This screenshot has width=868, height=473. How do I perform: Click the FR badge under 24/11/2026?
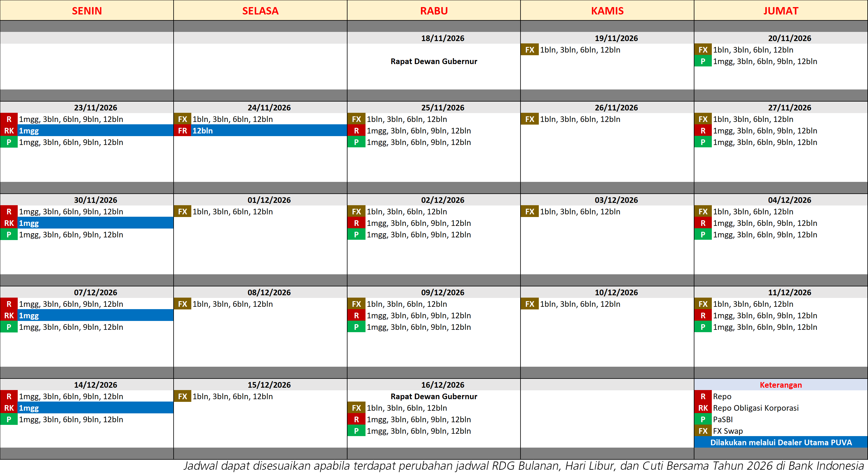click(182, 131)
